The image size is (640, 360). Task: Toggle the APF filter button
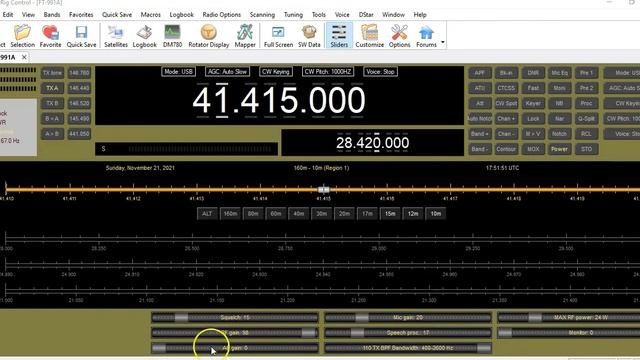(480, 73)
